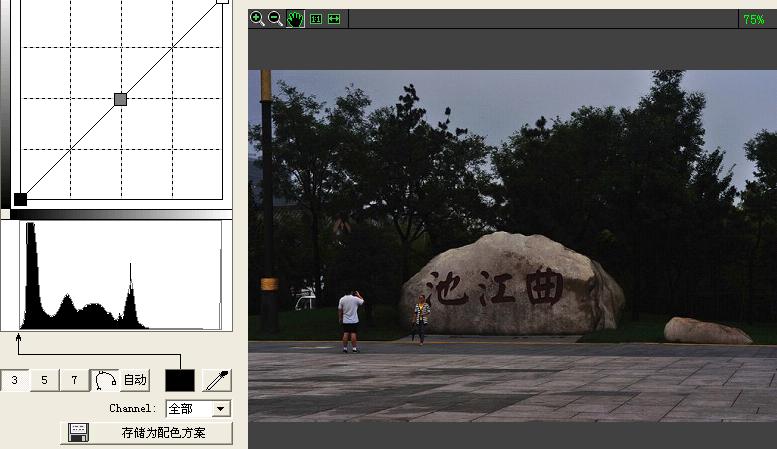The image size is (777, 449).
Task: Select the gray midpoint curve handle
Action: 121,99
